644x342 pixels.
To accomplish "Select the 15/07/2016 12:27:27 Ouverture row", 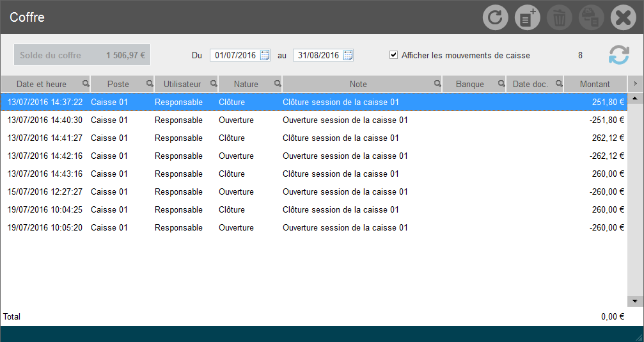I will [256, 191].
